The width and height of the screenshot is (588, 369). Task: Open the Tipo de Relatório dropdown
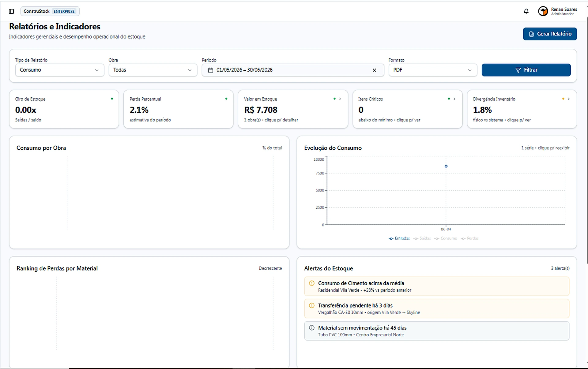60,70
